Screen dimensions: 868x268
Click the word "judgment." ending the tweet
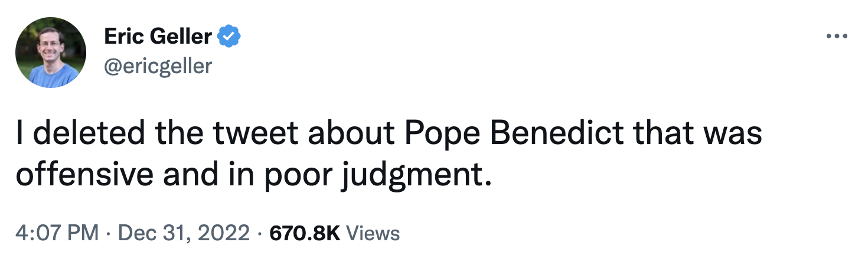pyautogui.click(x=416, y=176)
